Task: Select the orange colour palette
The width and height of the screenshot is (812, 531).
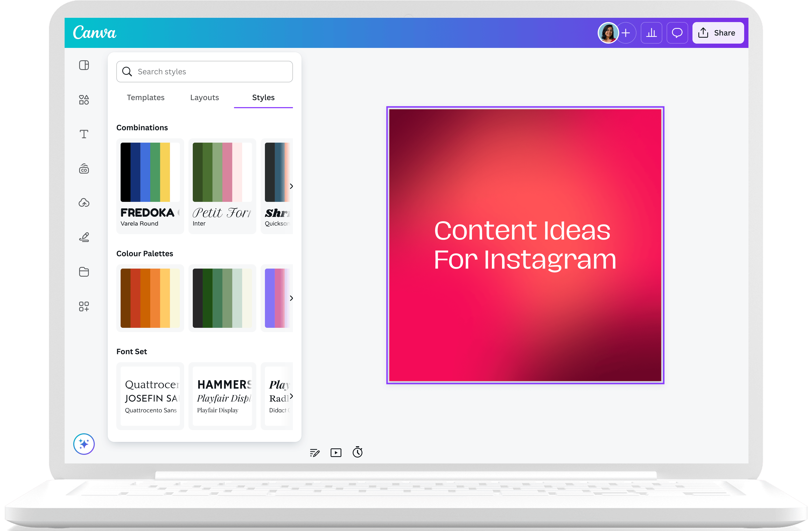Action: tap(150, 298)
